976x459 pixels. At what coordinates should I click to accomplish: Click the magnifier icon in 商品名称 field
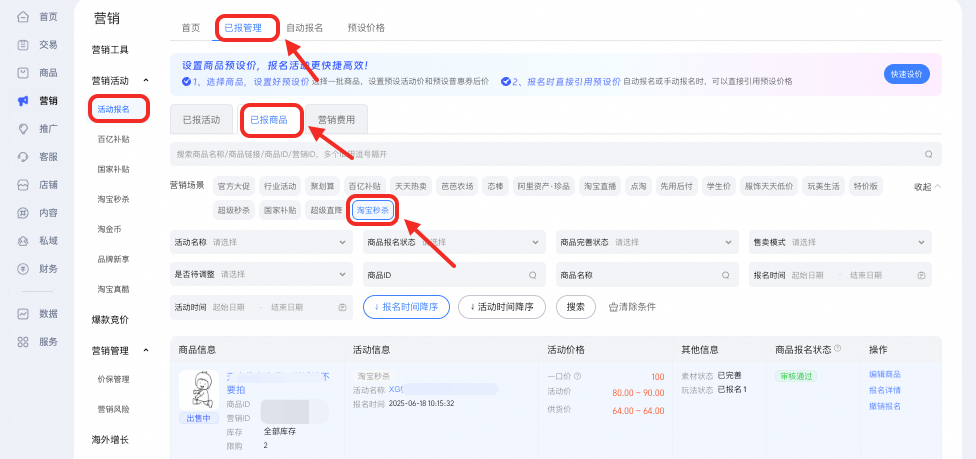click(x=726, y=275)
